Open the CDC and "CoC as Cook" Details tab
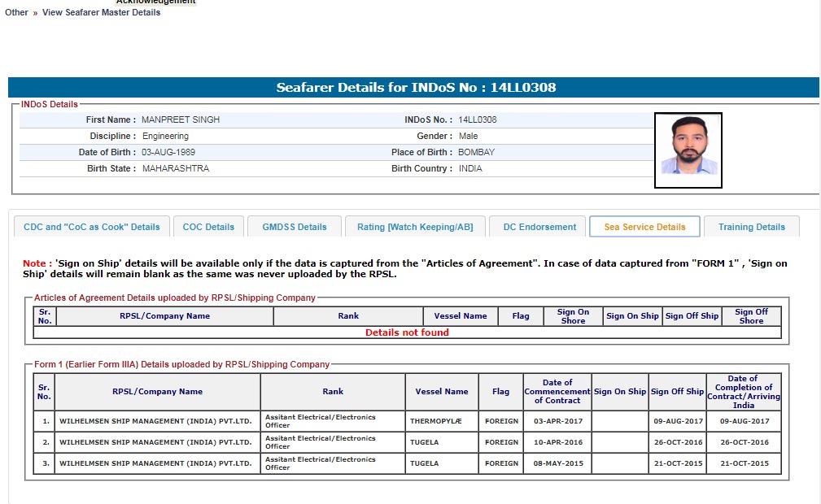Screen dimensions: 821x504 coord(92,227)
